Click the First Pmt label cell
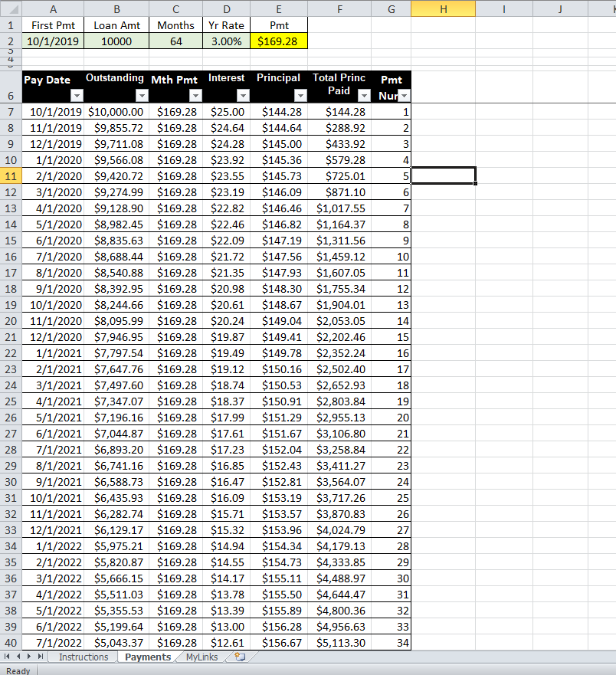 click(53, 25)
